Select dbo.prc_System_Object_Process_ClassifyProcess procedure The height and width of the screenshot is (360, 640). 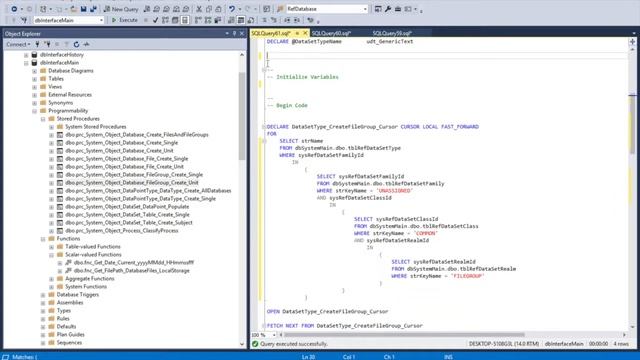[x=122, y=231]
